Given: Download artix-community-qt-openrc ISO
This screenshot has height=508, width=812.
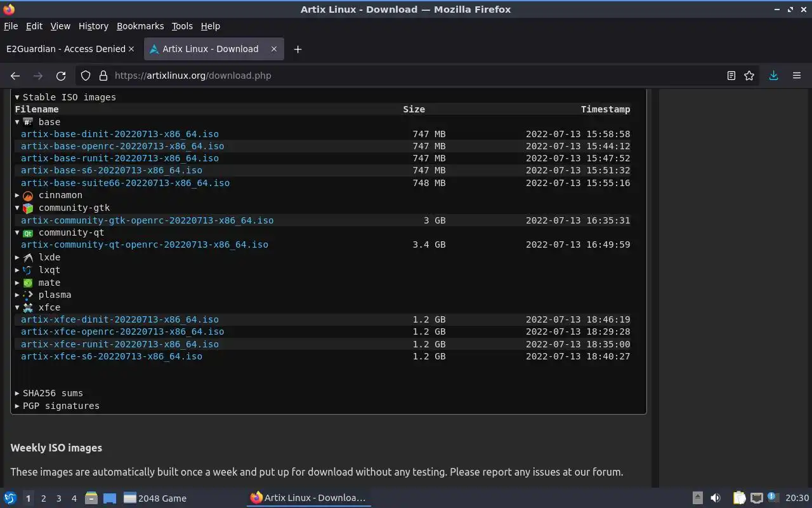Looking at the screenshot, I should [145, 244].
